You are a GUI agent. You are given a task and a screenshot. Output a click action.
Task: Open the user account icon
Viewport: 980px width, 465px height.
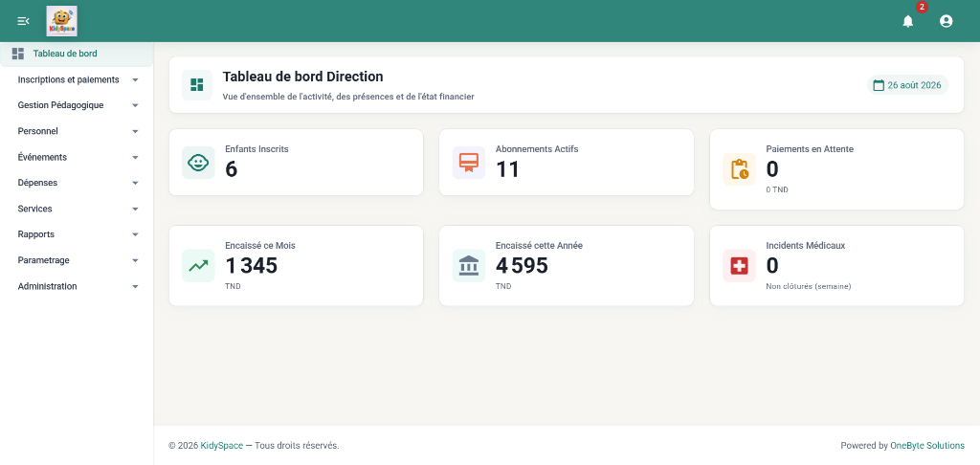click(947, 21)
